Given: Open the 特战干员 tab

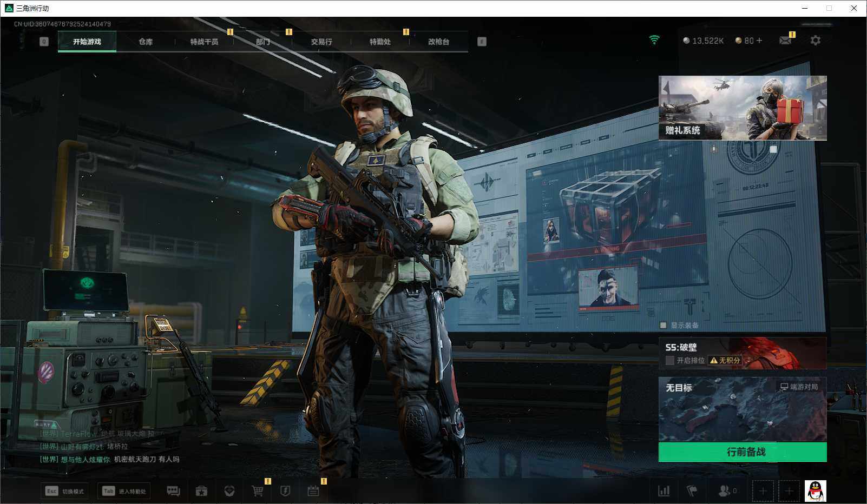Looking at the screenshot, I should [204, 42].
